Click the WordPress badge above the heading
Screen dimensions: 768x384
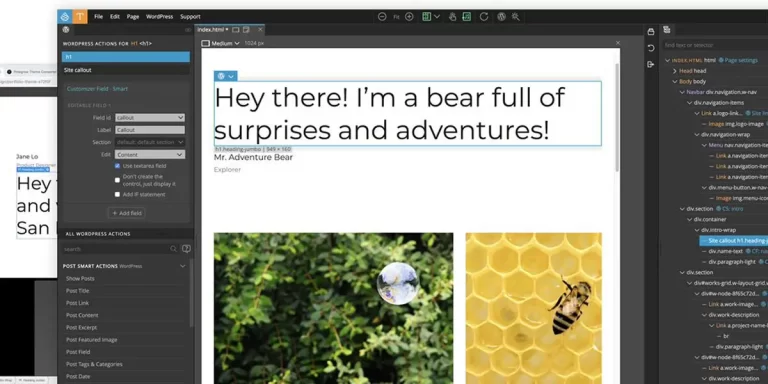coord(225,76)
